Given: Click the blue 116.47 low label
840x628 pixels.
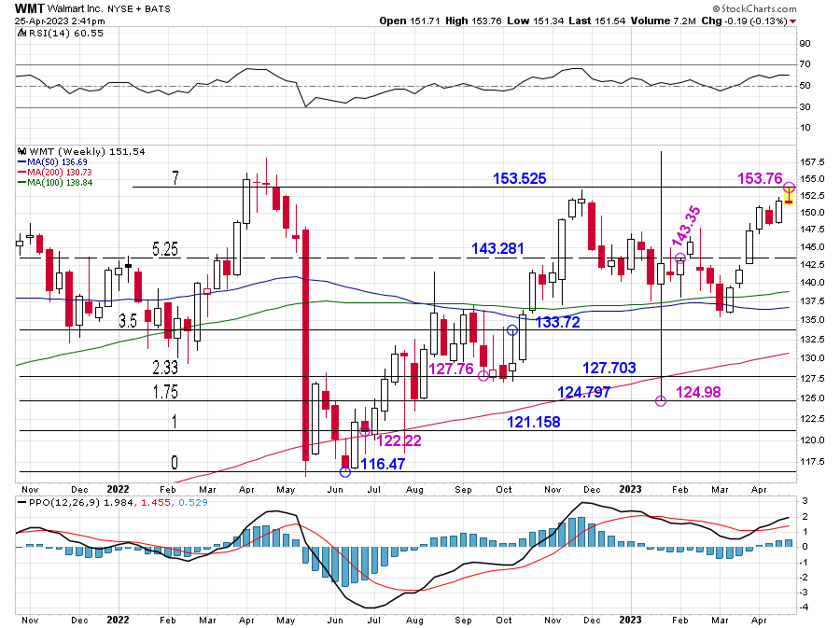Looking at the screenshot, I should coord(383,464).
